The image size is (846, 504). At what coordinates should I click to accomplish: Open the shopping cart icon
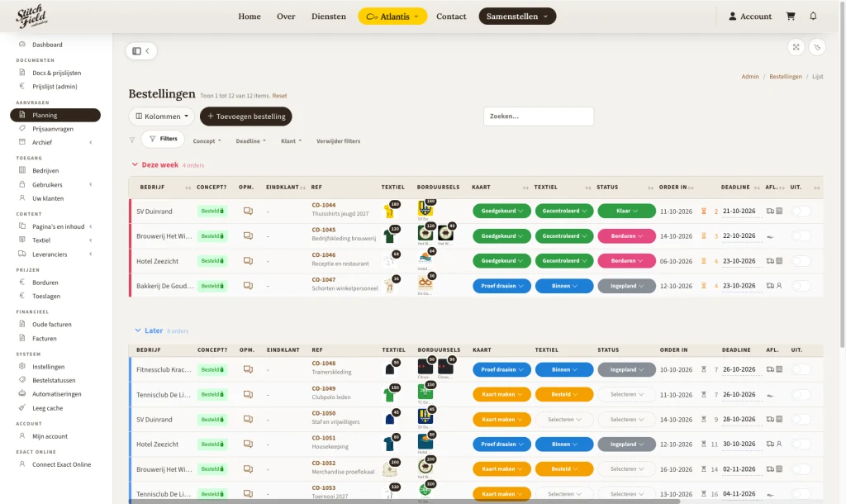click(x=791, y=17)
